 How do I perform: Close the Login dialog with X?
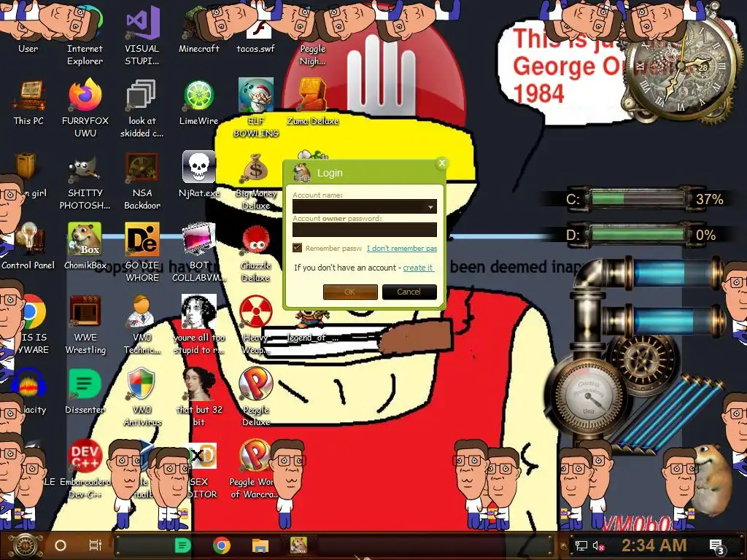click(x=442, y=163)
